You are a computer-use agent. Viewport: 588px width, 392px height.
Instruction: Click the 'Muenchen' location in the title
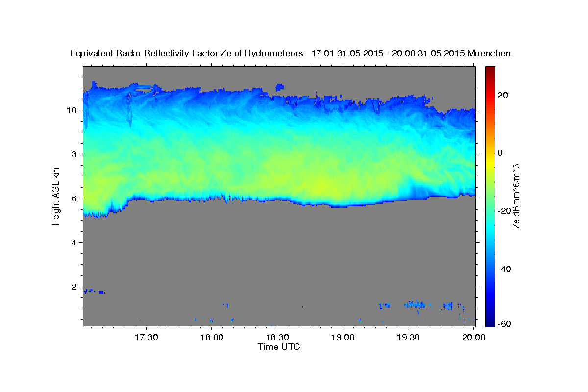pyautogui.click(x=490, y=53)
